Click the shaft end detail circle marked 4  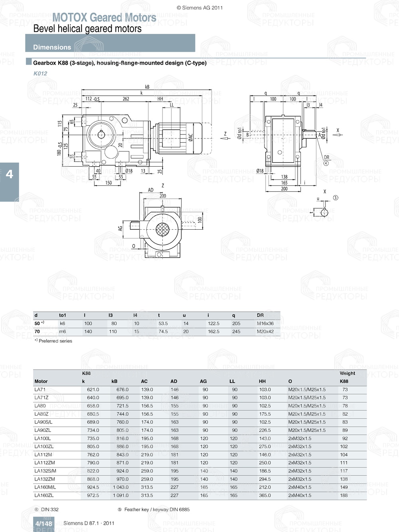326,164
